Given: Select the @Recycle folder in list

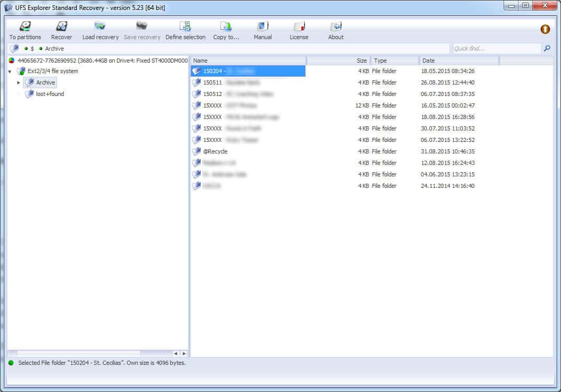Looking at the screenshot, I should (x=215, y=151).
